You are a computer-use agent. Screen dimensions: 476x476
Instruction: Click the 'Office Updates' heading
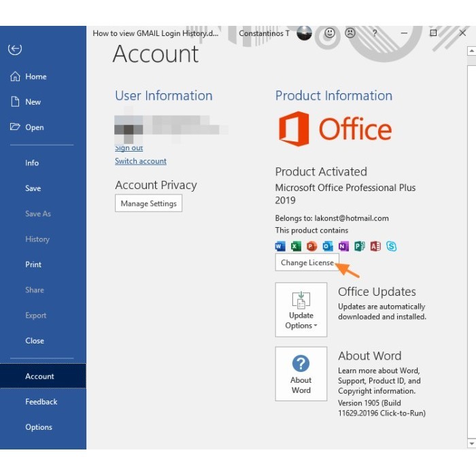[377, 292]
